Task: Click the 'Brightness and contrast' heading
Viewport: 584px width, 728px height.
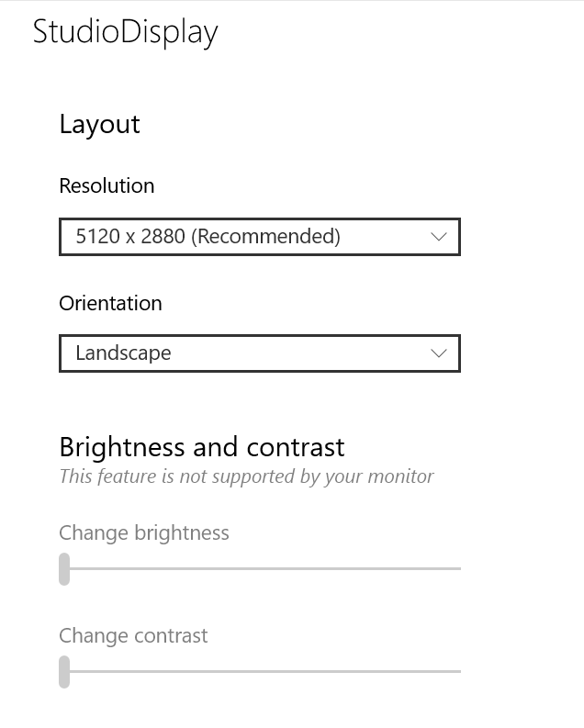Action: click(201, 447)
